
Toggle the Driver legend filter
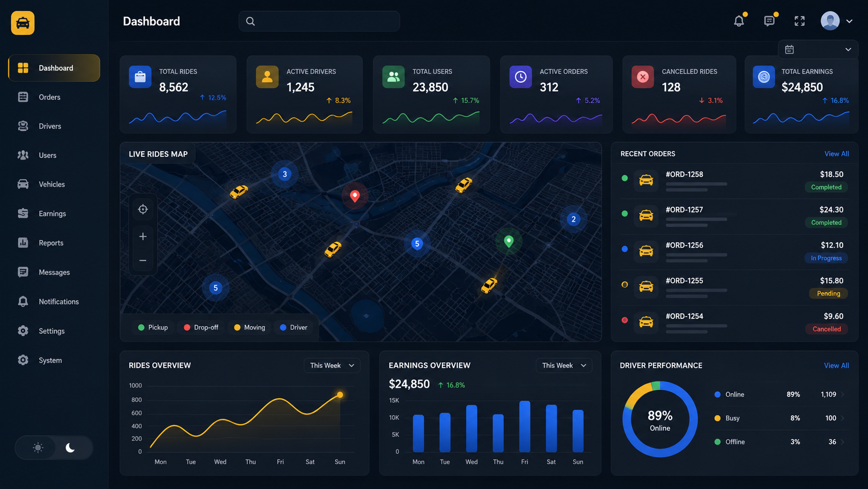pos(294,327)
